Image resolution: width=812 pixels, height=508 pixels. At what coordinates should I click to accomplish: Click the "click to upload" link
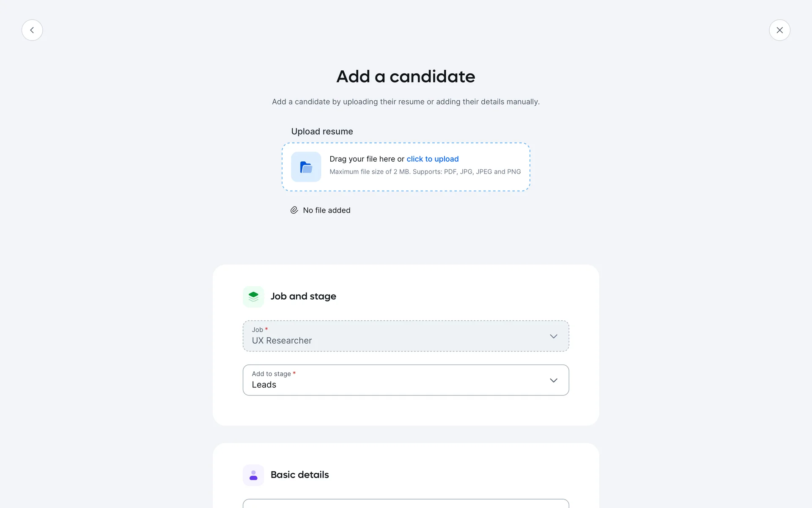click(432, 159)
